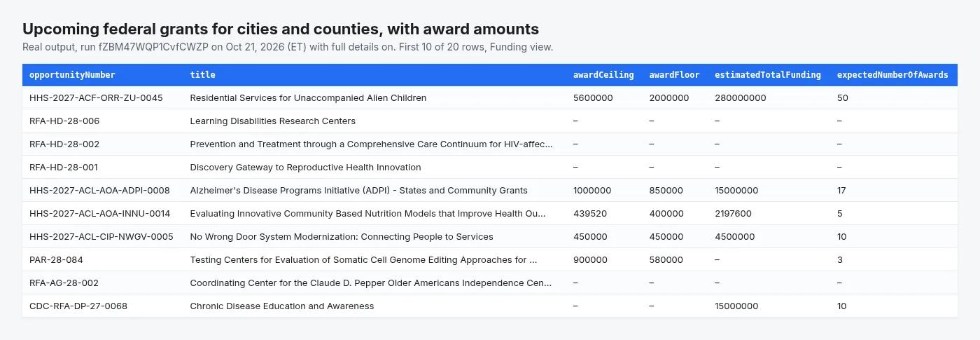Image resolution: width=980 pixels, height=340 pixels.
Task: Select award floor value 2000000
Action: [669, 98]
